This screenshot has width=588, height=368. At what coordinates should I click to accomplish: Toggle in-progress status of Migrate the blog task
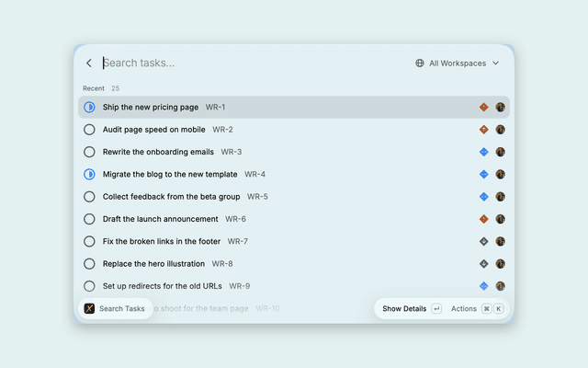(89, 174)
